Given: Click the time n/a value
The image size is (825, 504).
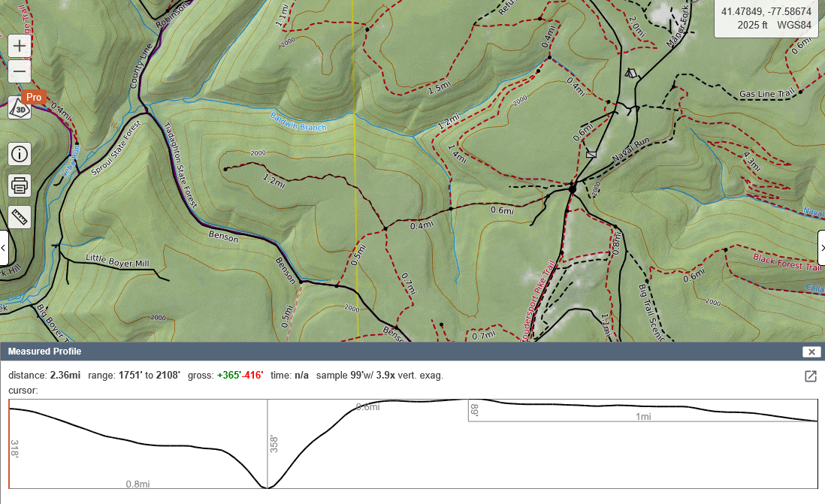Looking at the screenshot, I should click(x=301, y=375).
